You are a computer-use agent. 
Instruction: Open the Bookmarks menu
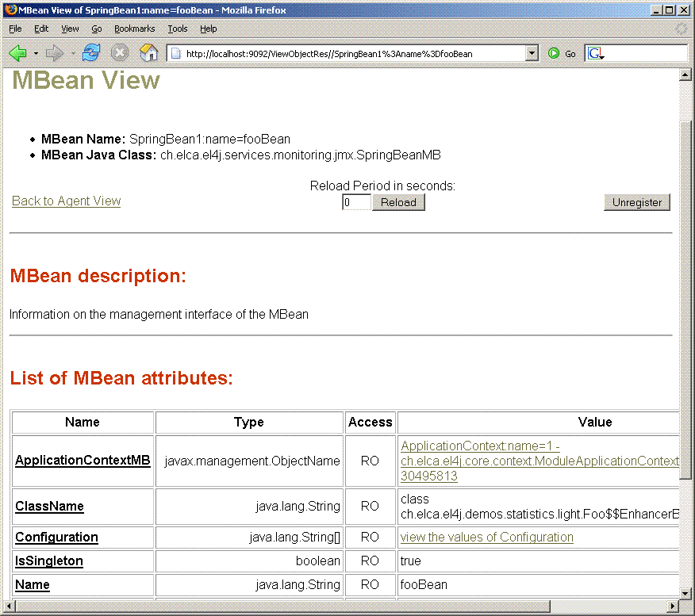pyautogui.click(x=135, y=29)
